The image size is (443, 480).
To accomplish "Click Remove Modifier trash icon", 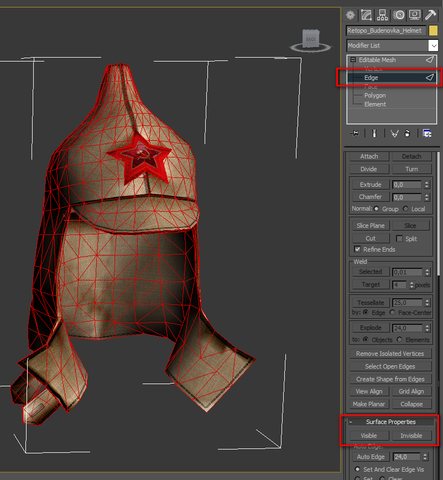I will coord(407,133).
